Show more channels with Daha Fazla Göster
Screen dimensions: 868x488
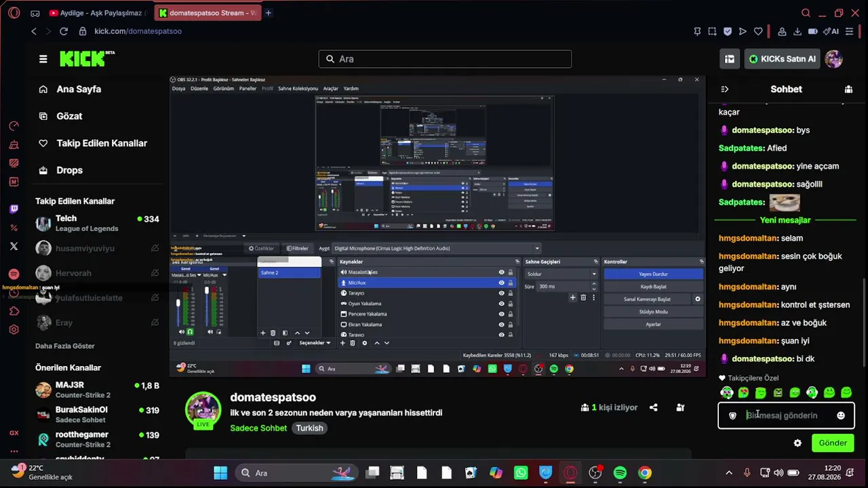click(65, 346)
